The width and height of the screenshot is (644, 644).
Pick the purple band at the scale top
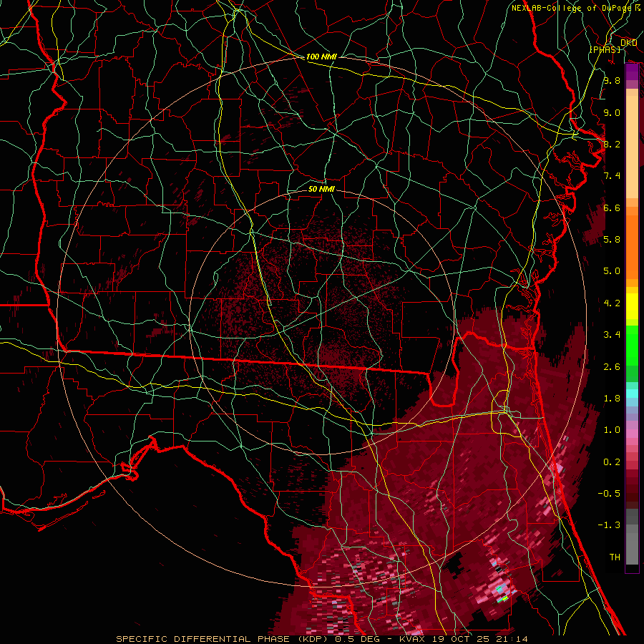coord(632,72)
